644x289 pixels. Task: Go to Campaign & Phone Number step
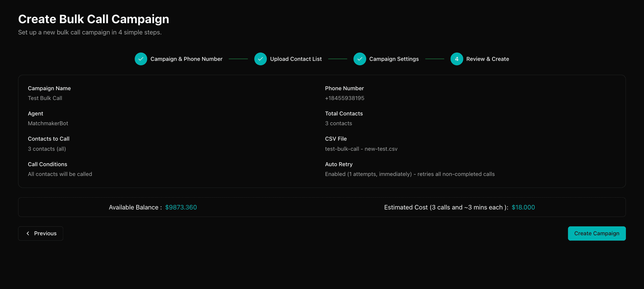coord(186,59)
